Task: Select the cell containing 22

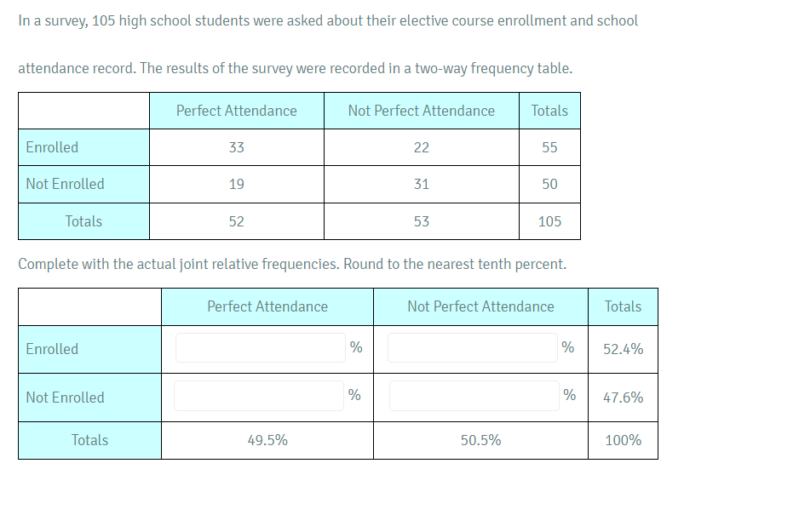Action: [421, 146]
